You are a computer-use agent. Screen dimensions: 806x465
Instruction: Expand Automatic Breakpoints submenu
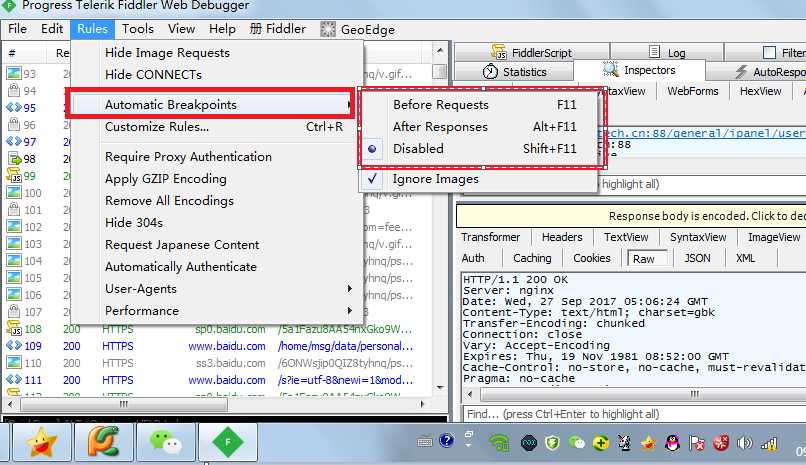(x=211, y=104)
